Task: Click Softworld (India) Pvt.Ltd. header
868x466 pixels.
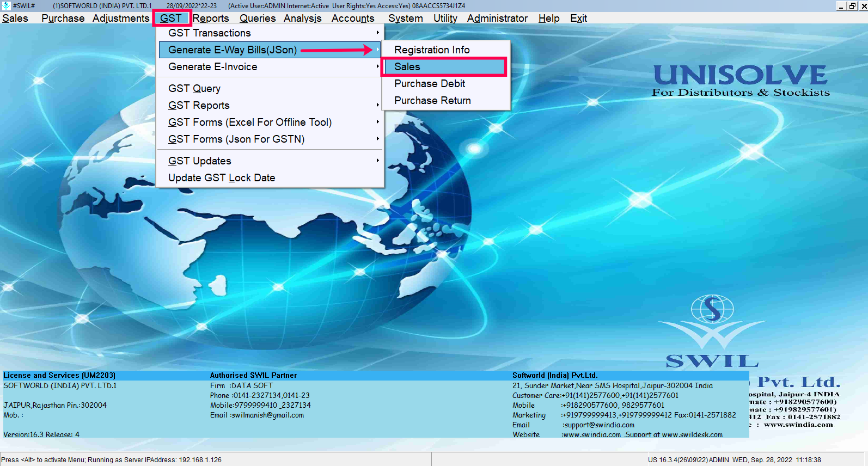Action: tap(555, 375)
